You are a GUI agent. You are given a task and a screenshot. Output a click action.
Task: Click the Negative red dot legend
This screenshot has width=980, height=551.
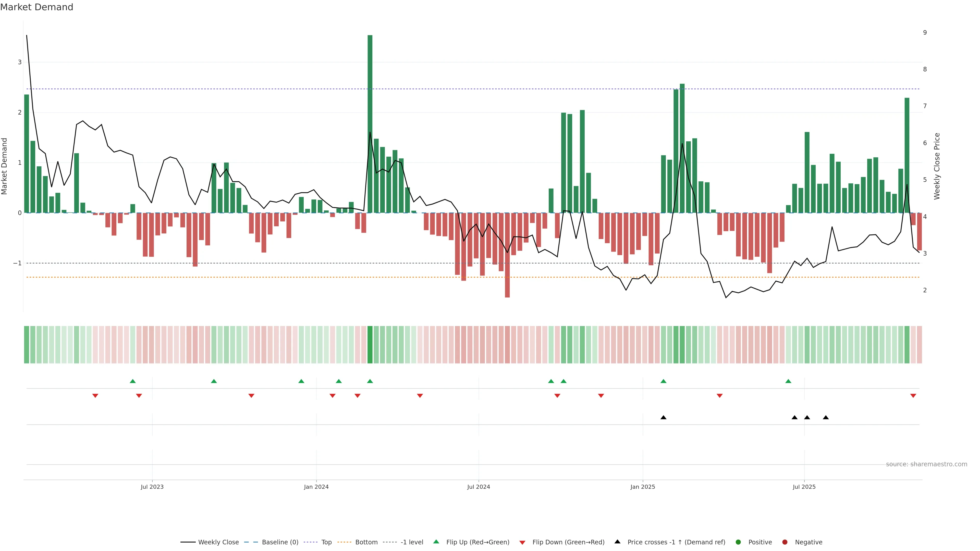785,542
